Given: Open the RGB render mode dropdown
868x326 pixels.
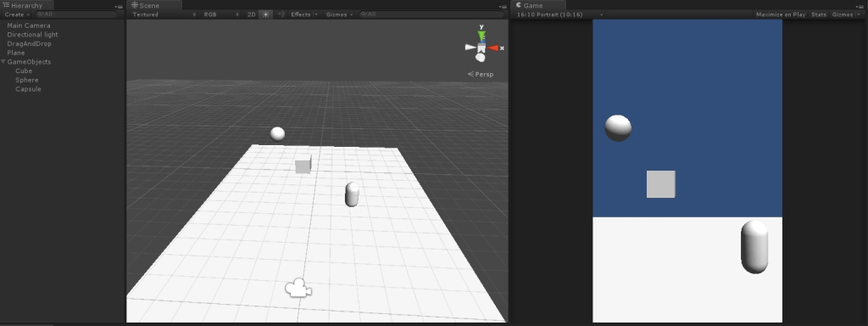Looking at the screenshot, I should 221,14.
